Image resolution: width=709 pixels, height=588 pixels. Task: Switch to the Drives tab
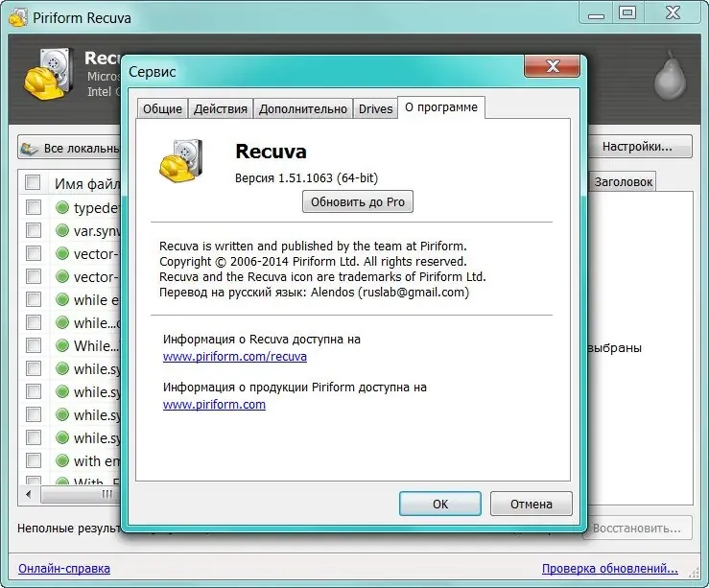375,109
